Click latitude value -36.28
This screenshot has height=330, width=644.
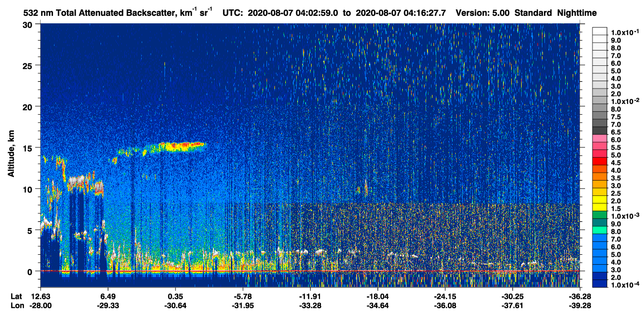(x=580, y=296)
